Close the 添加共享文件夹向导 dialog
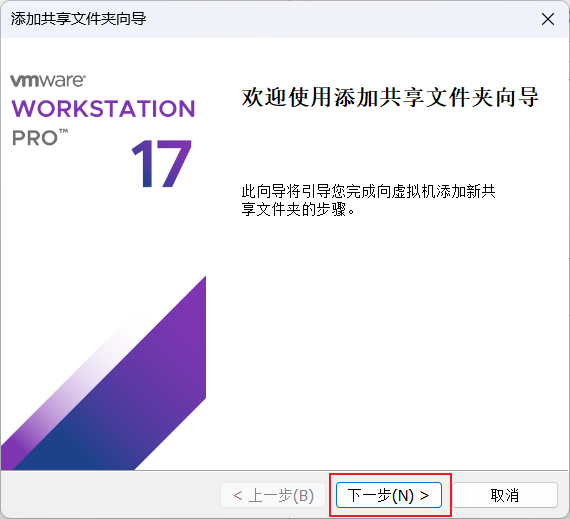 (x=547, y=19)
